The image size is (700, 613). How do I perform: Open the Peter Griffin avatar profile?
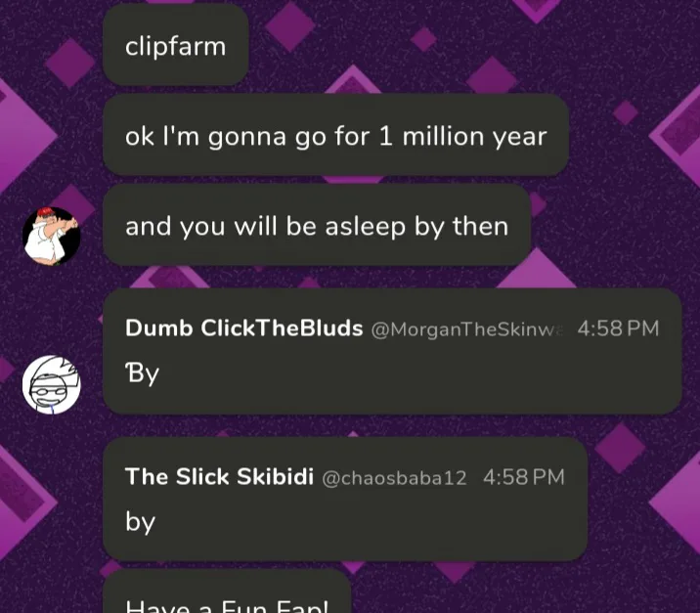coord(52,237)
